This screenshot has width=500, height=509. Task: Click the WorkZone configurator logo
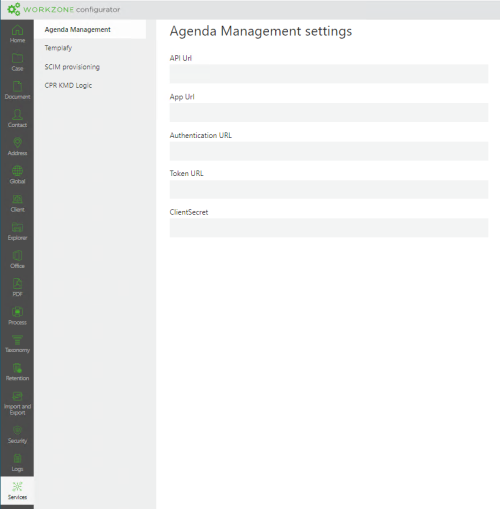[x=63, y=9]
